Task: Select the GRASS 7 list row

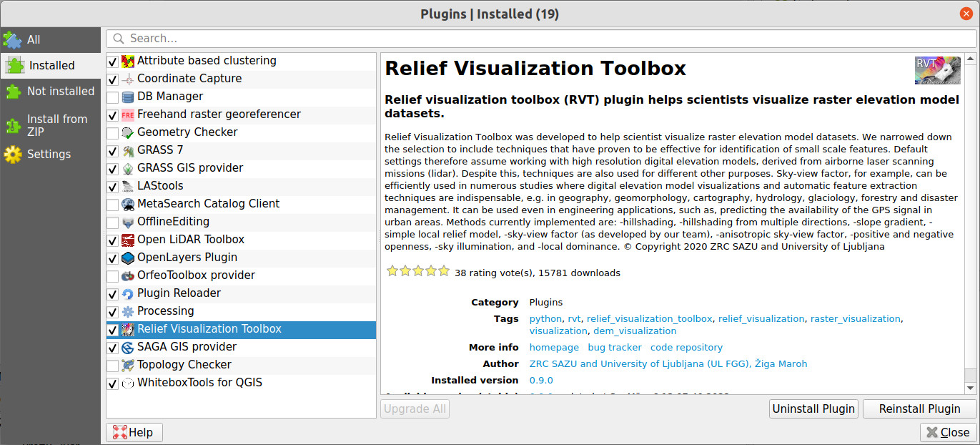Action: pyautogui.click(x=241, y=150)
